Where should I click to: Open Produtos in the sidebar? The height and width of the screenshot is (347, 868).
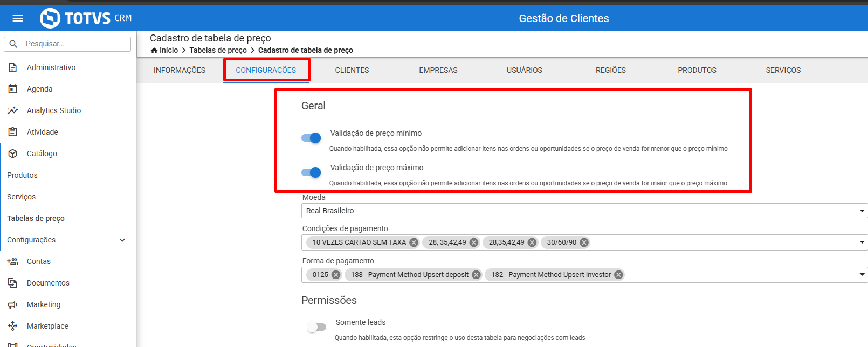coord(22,175)
